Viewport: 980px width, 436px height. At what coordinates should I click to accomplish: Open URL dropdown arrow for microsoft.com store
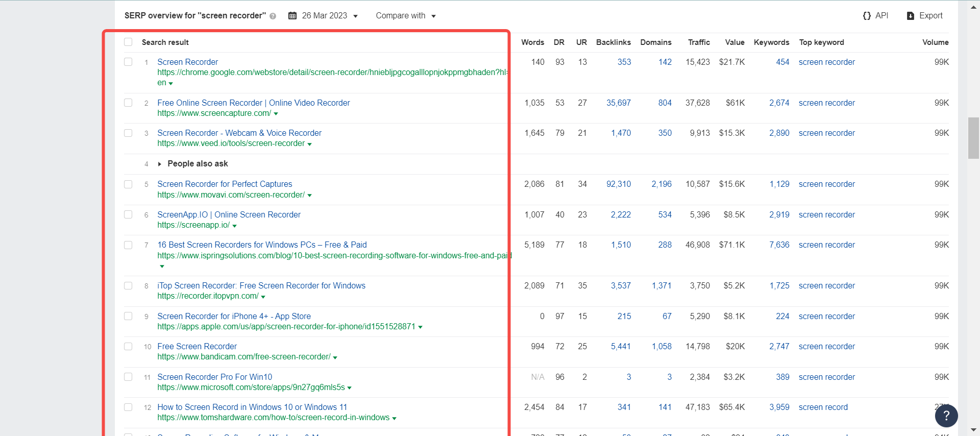[x=349, y=388]
